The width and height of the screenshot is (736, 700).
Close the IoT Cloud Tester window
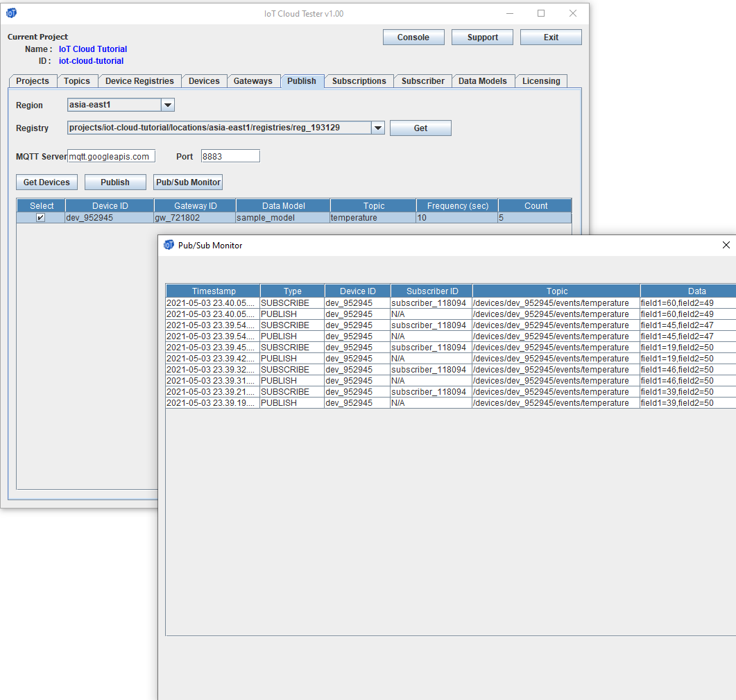[573, 14]
